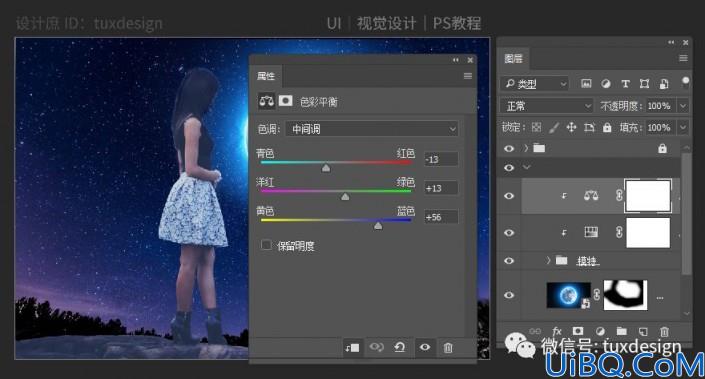The height and width of the screenshot is (379, 705).
Task: Filter layers by shape layer icon
Action: pos(644,84)
